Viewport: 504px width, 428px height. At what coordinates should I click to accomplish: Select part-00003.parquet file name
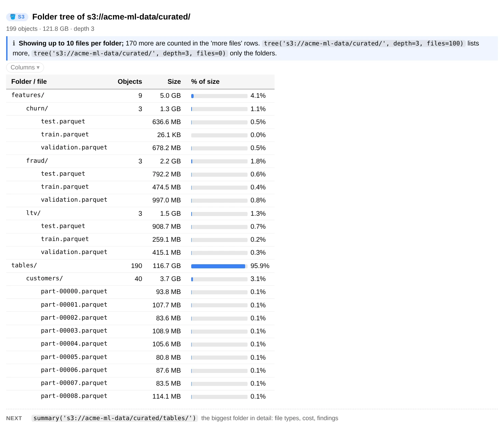coord(74,331)
